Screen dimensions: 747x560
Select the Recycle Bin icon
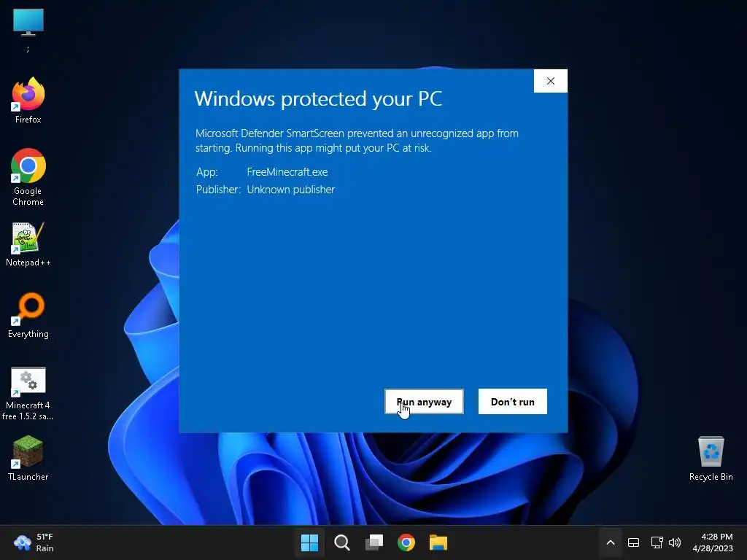tap(711, 458)
